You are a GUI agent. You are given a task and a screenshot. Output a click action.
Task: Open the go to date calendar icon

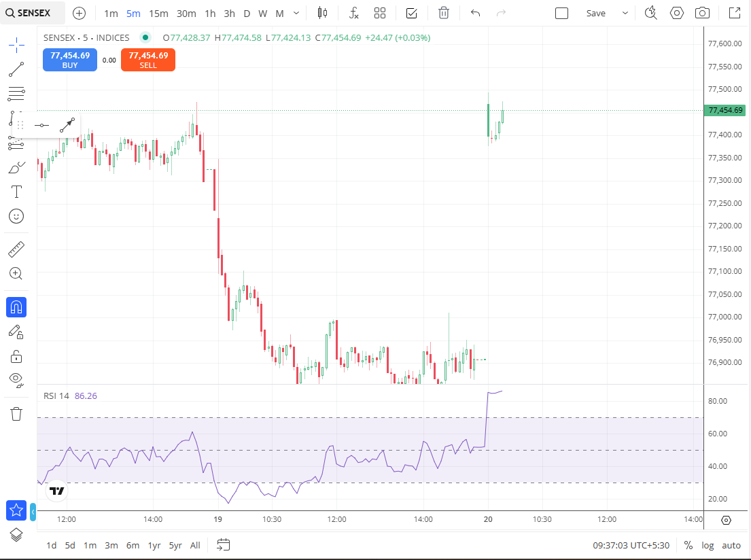pyautogui.click(x=223, y=544)
